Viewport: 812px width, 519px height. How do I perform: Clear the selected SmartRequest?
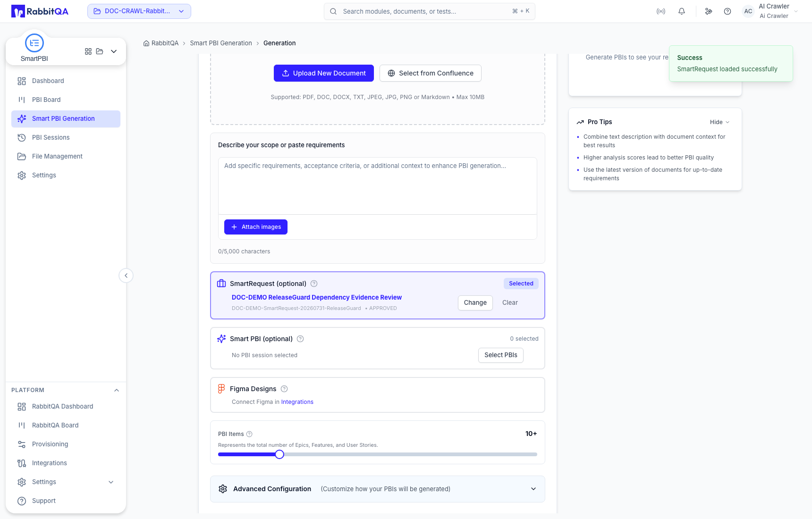510,303
